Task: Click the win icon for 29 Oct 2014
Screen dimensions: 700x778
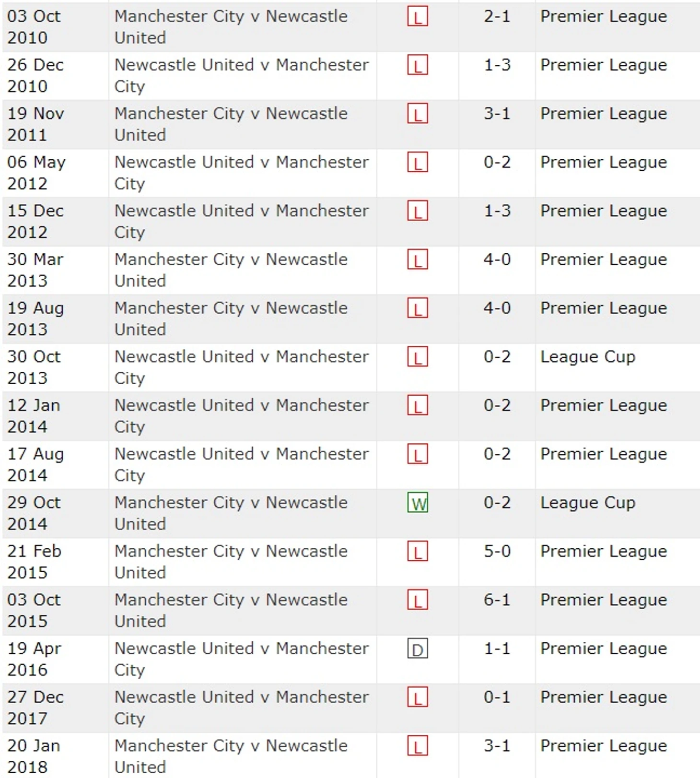Action: click(x=417, y=504)
